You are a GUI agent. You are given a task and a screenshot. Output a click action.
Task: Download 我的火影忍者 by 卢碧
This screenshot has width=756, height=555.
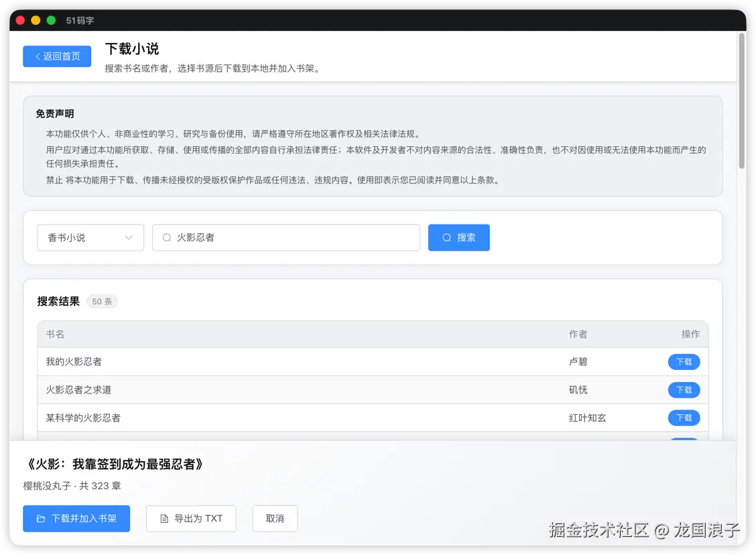point(684,361)
